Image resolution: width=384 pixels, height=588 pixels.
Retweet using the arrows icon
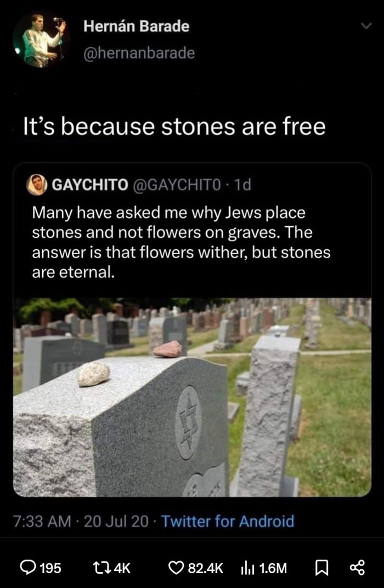coord(101,568)
